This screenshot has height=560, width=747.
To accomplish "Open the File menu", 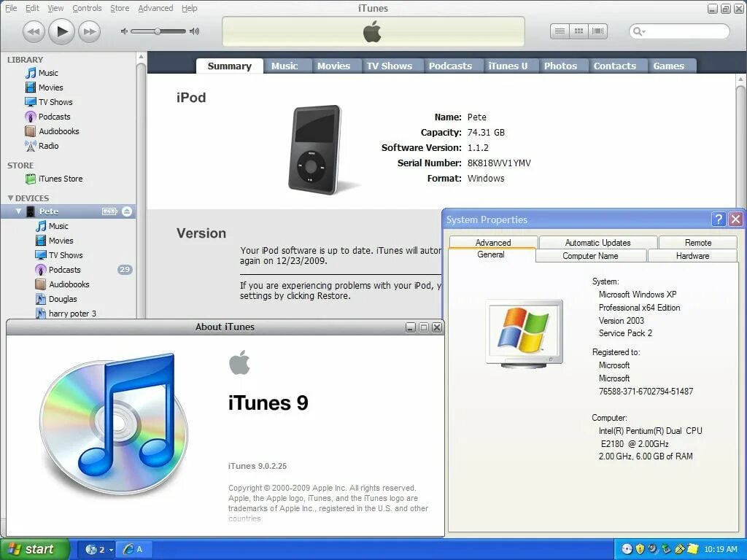I will 11,8.
